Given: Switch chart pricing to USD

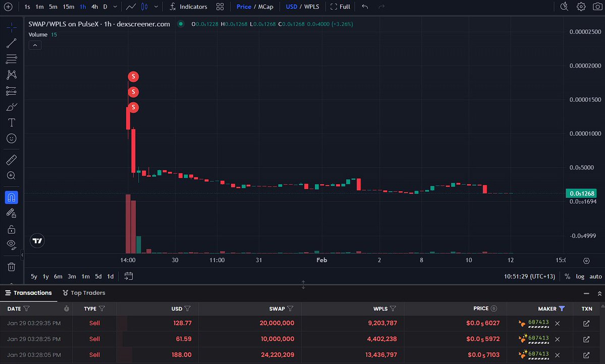Looking at the screenshot, I should tap(291, 7).
